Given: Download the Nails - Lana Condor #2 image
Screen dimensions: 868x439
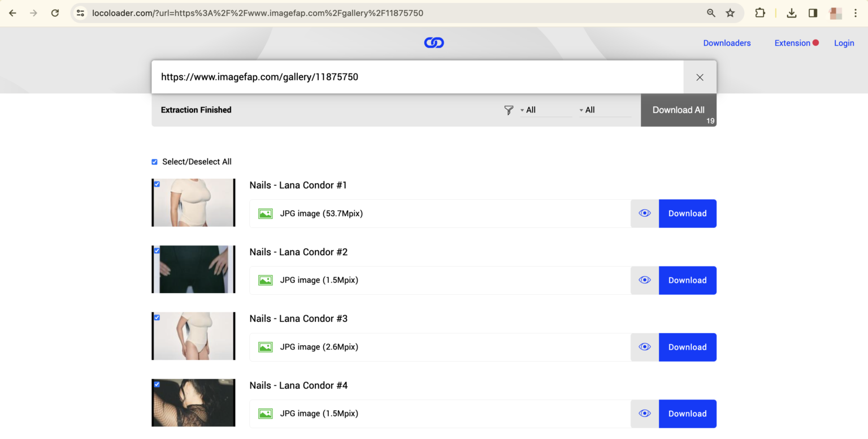Looking at the screenshot, I should click(687, 280).
